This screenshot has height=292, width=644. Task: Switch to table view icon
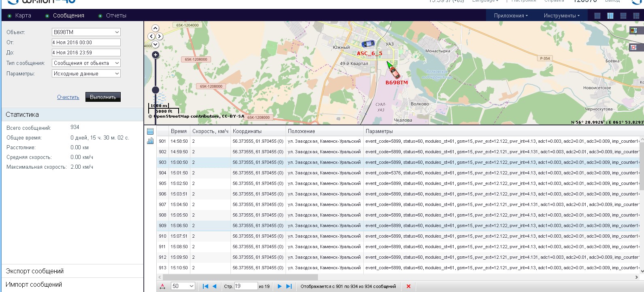point(150,131)
